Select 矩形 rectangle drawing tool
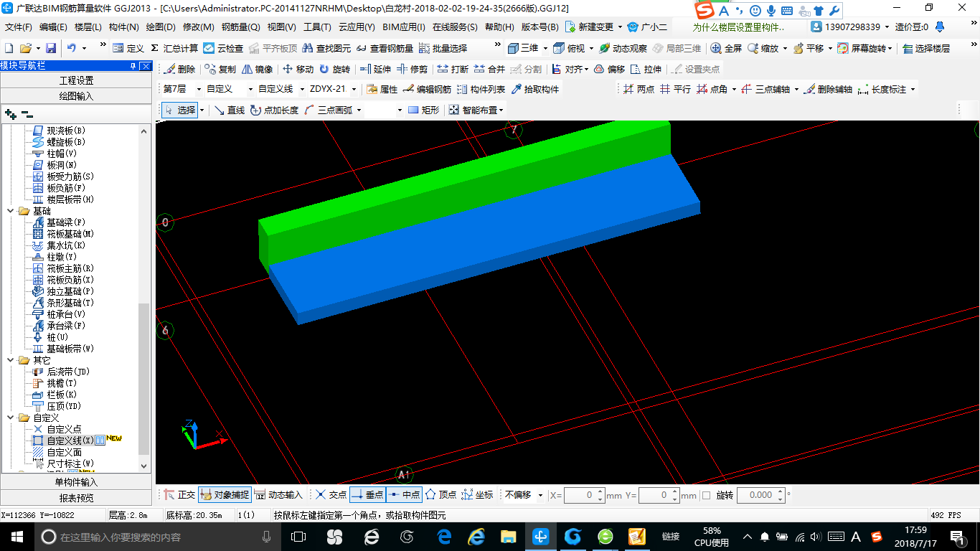 (423, 110)
